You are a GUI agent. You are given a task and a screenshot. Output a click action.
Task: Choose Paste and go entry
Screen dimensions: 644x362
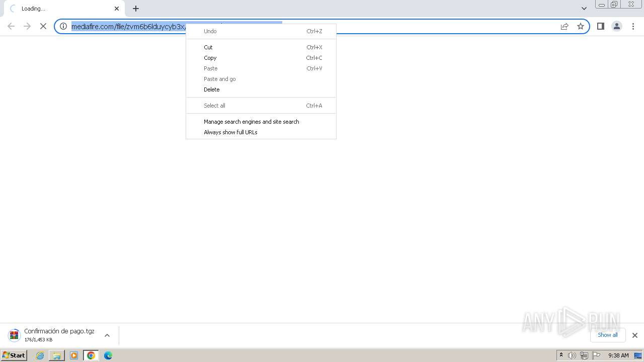pyautogui.click(x=261, y=79)
